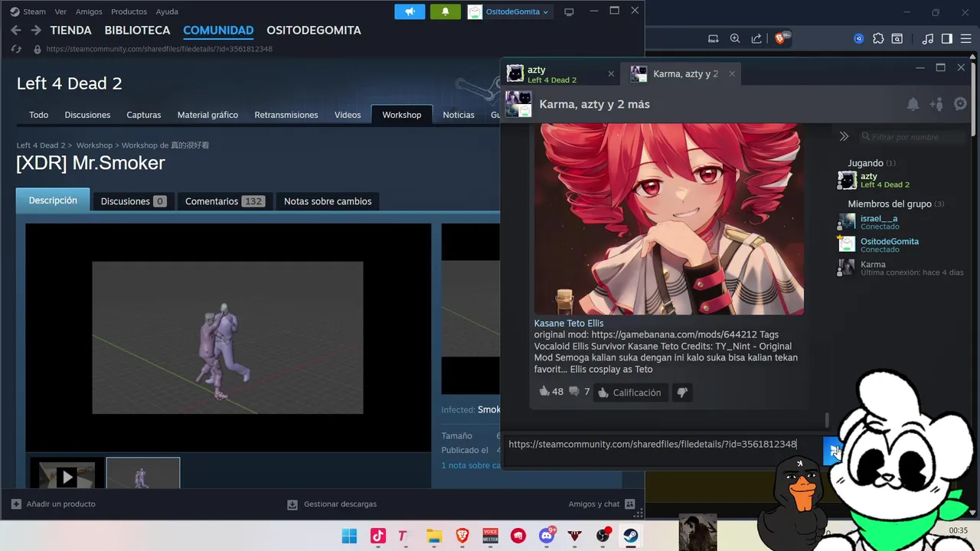Viewport: 980px width, 551px height.
Task: Switch to the Noticias hub tab
Action: pyautogui.click(x=459, y=115)
